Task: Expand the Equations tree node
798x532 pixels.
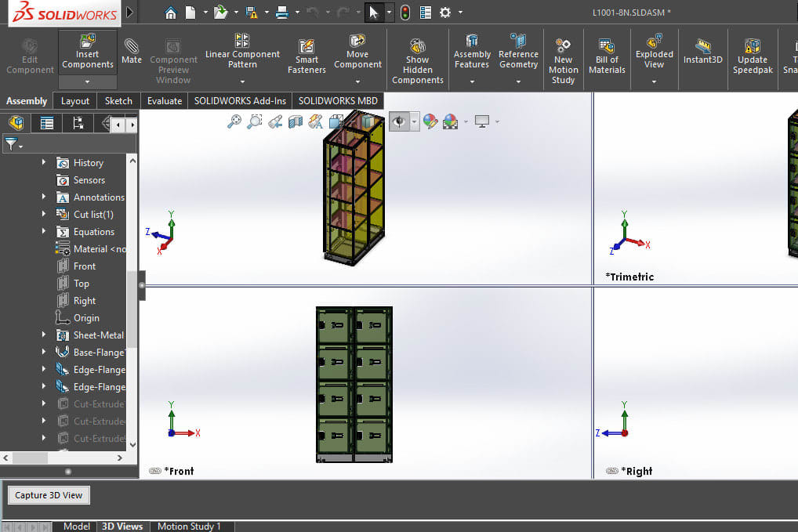Action: [44, 231]
